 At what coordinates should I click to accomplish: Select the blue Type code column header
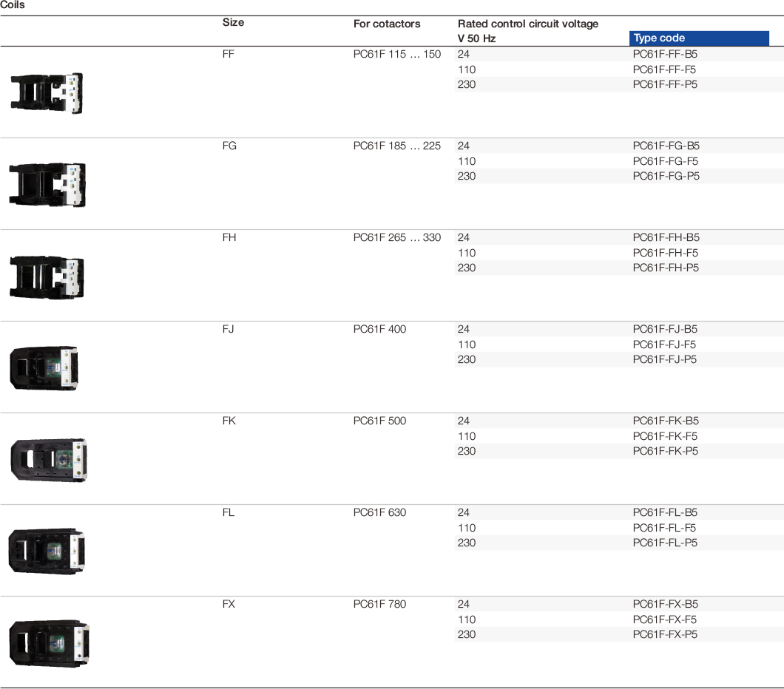[699, 38]
